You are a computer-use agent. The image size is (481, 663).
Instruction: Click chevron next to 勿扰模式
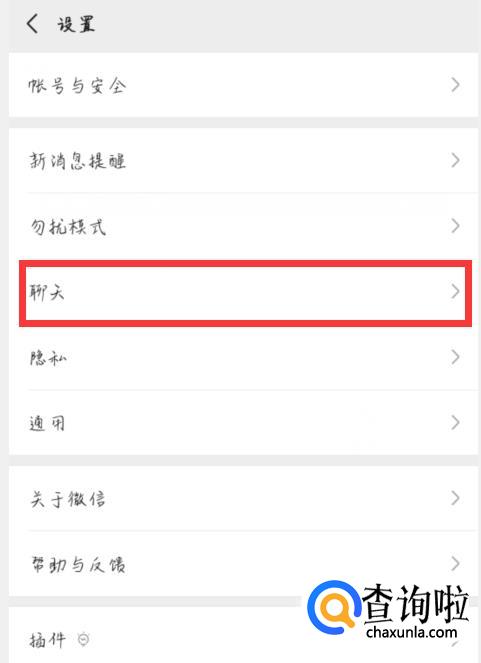point(455,226)
